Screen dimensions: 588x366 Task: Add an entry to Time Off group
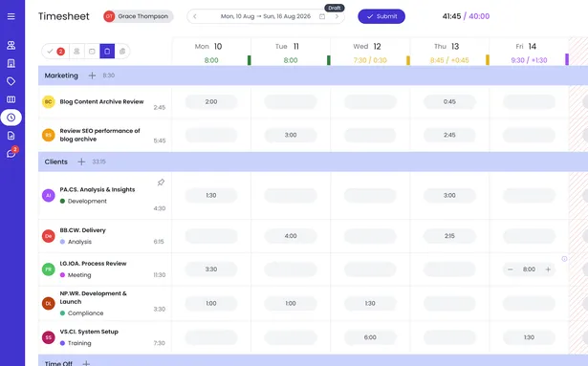click(x=86, y=363)
